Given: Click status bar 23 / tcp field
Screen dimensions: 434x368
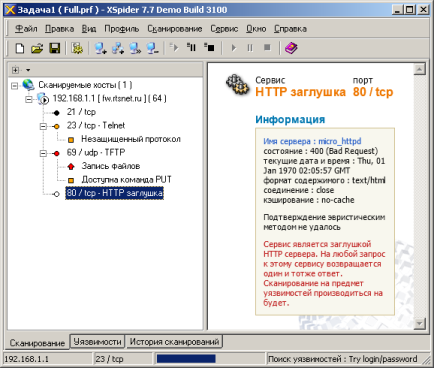Looking at the screenshot, I should click(123, 359).
